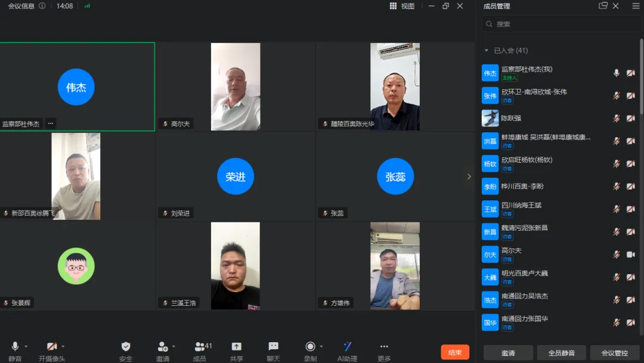
Task: Open the 共享 screen share icon
Action: [237, 348]
